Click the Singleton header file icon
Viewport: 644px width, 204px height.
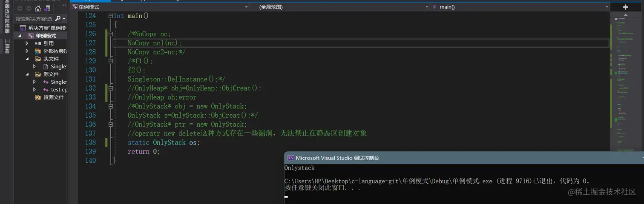46,66
